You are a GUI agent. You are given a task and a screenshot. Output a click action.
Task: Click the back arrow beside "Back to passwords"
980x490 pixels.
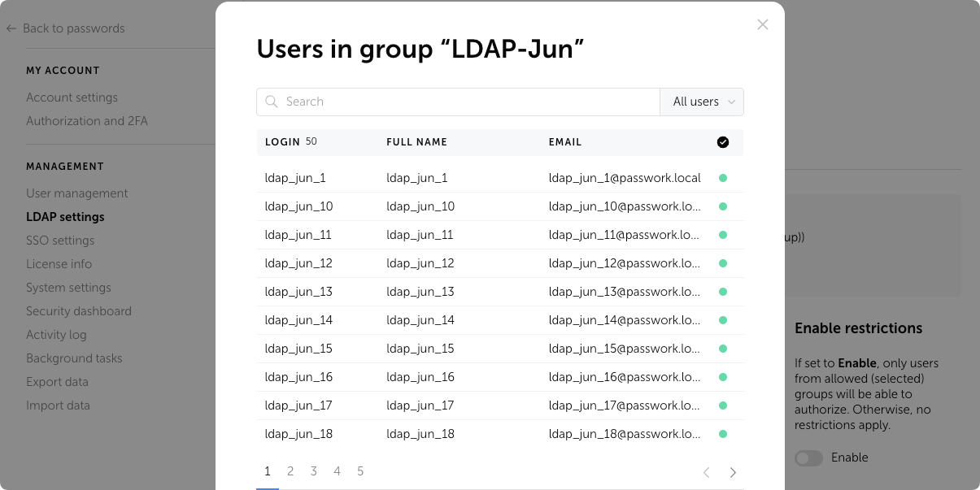pos(11,28)
